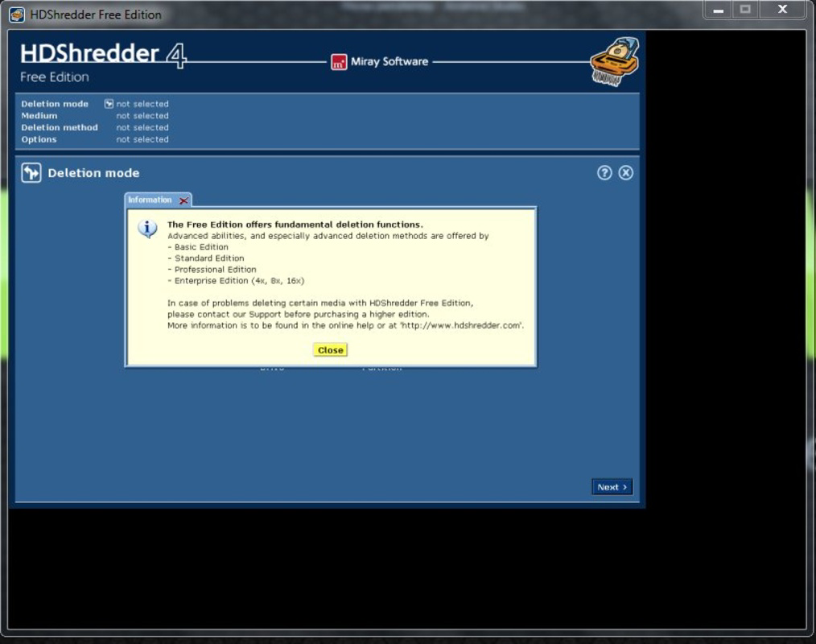816x644 pixels.
Task: Click the Deletion mode panel icon
Action: [x=31, y=173]
